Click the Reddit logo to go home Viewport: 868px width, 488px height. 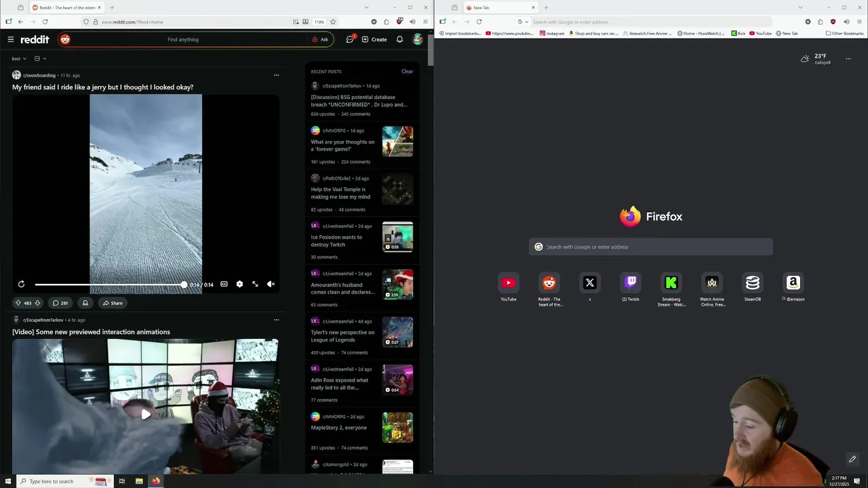tap(35, 39)
